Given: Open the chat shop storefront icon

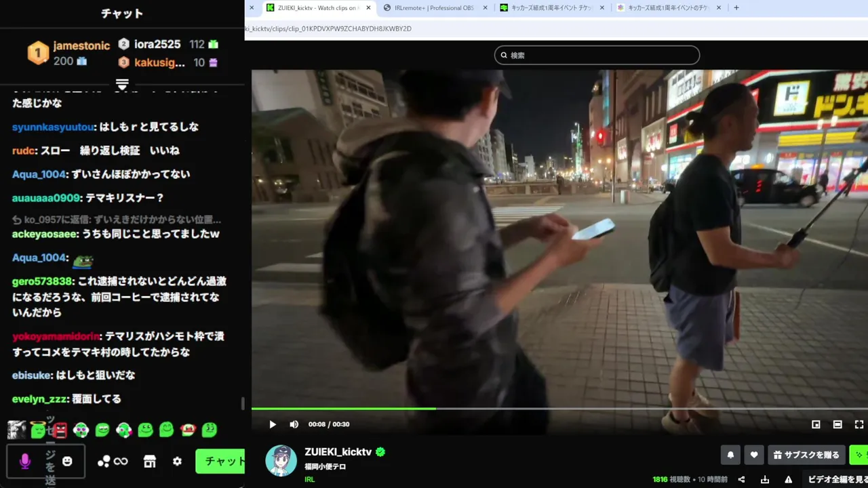Looking at the screenshot, I should (x=150, y=462).
